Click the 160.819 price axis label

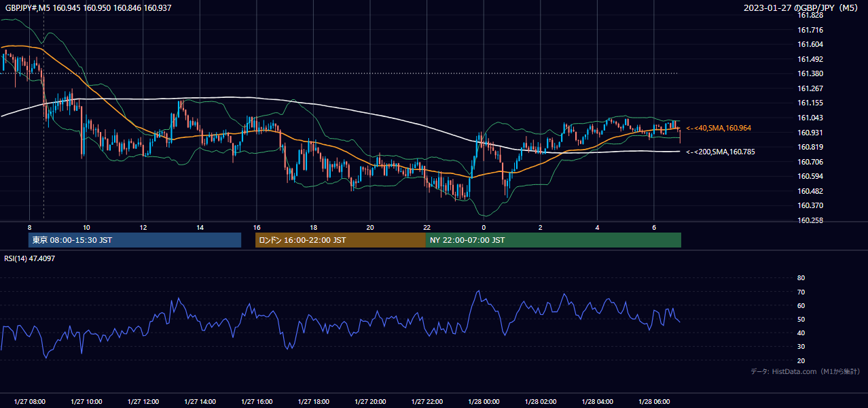810,147
